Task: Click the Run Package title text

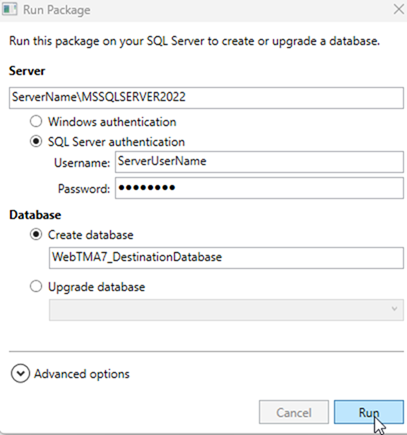Action: (x=56, y=10)
